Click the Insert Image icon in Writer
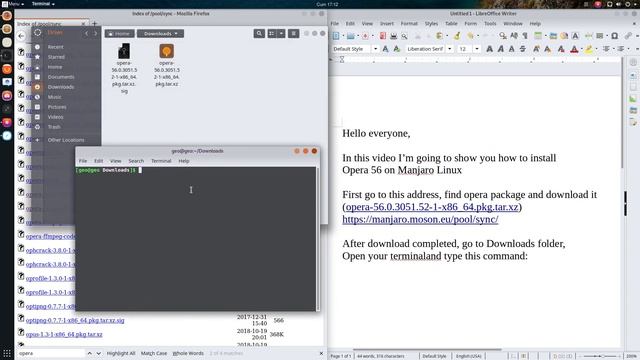 click(x=553, y=36)
